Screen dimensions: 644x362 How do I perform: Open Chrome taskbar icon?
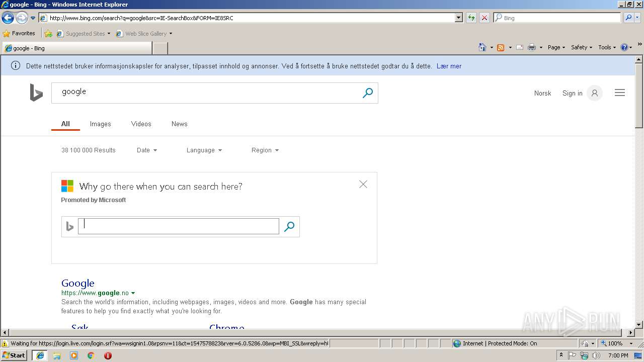coord(91,355)
